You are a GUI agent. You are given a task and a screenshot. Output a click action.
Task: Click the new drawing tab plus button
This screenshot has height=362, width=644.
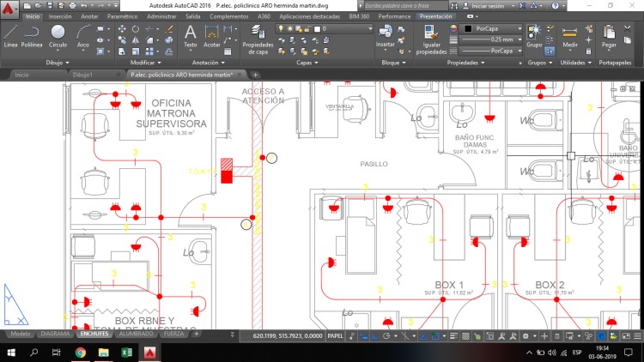255,75
